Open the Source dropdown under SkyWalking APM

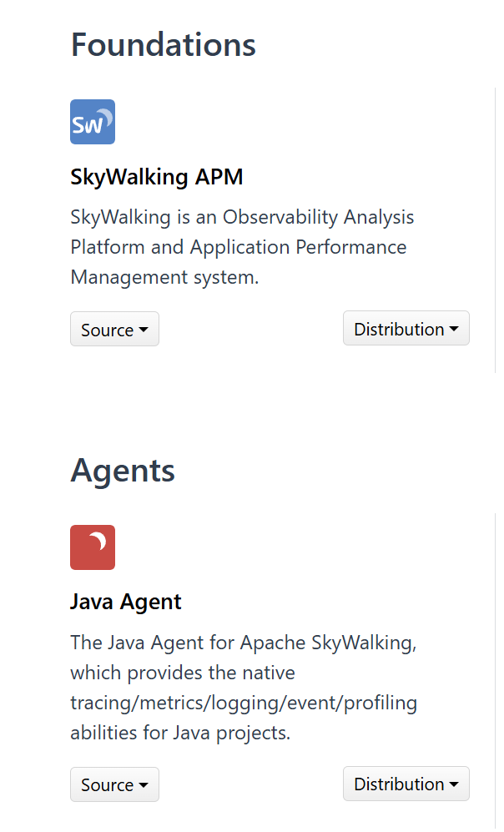(x=114, y=329)
